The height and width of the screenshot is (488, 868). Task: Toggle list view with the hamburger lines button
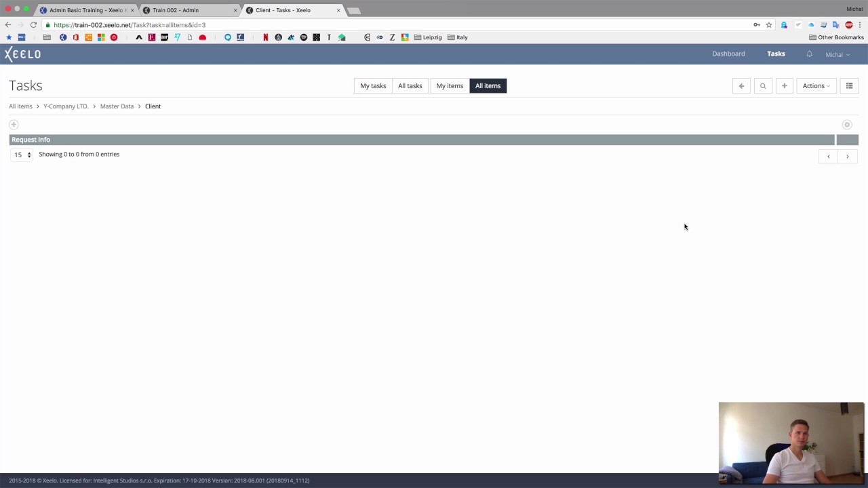pos(849,86)
